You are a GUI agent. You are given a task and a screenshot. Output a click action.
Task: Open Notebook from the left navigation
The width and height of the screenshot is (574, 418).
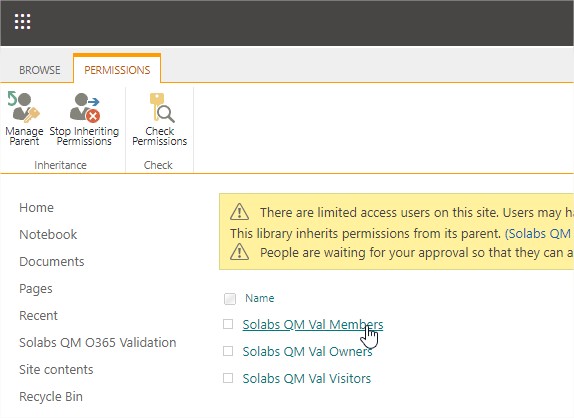[48, 235]
